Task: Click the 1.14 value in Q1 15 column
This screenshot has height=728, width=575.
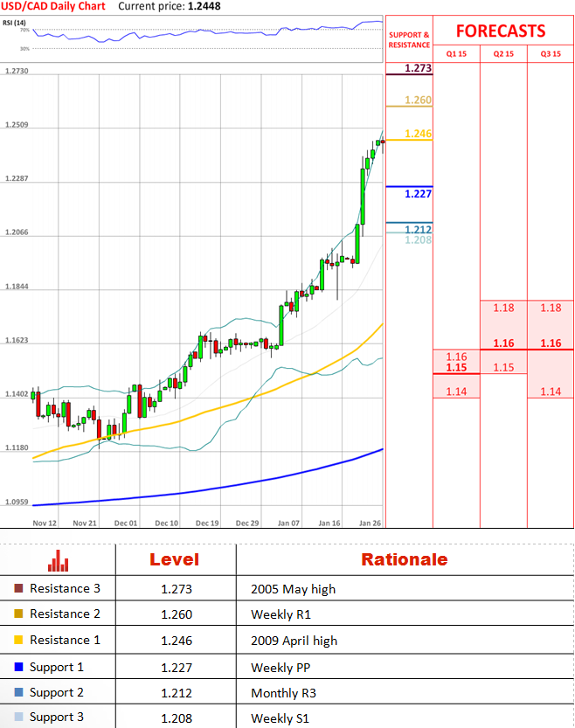Action: click(456, 392)
